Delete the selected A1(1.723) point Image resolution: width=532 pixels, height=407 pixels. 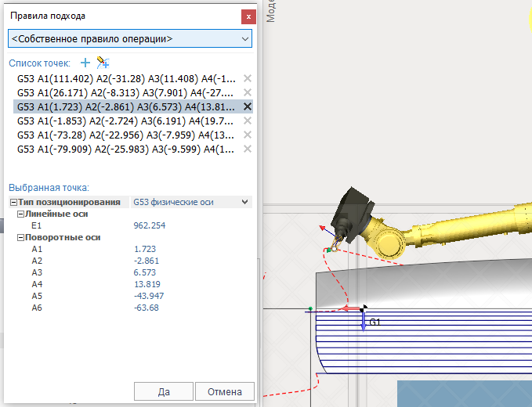coord(248,107)
